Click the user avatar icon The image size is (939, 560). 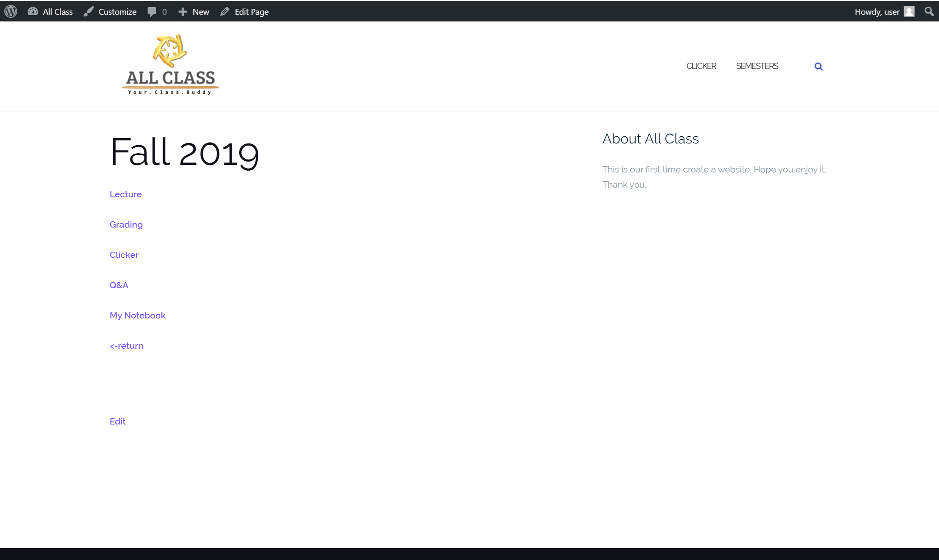[909, 11]
